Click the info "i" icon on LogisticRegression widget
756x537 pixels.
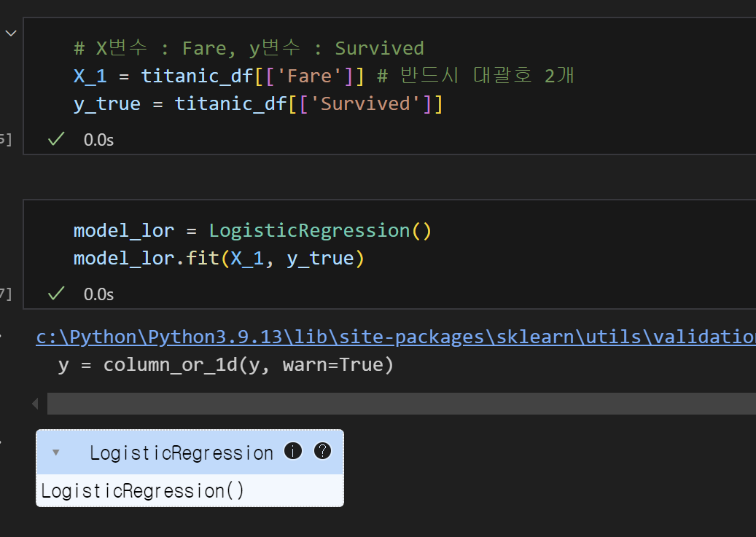pos(293,451)
